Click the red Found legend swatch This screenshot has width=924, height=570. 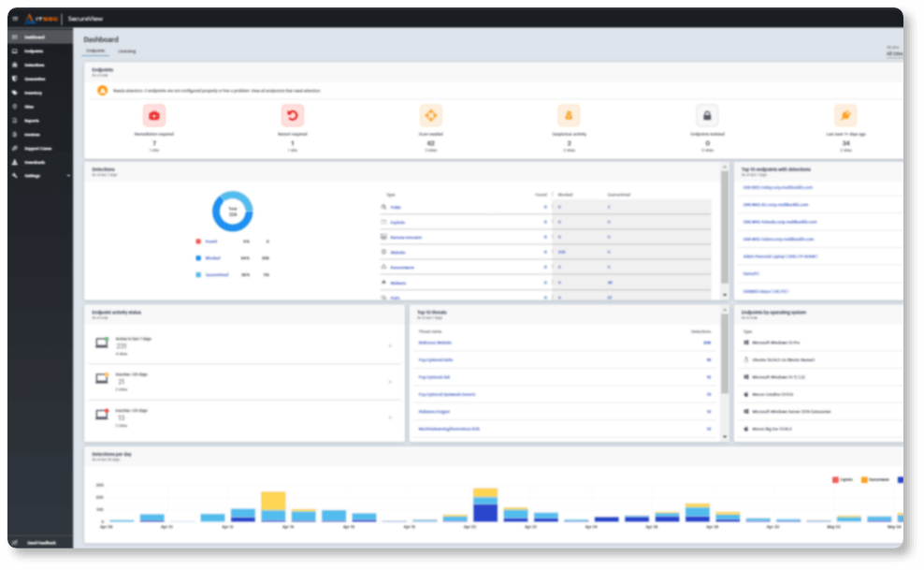pos(198,241)
